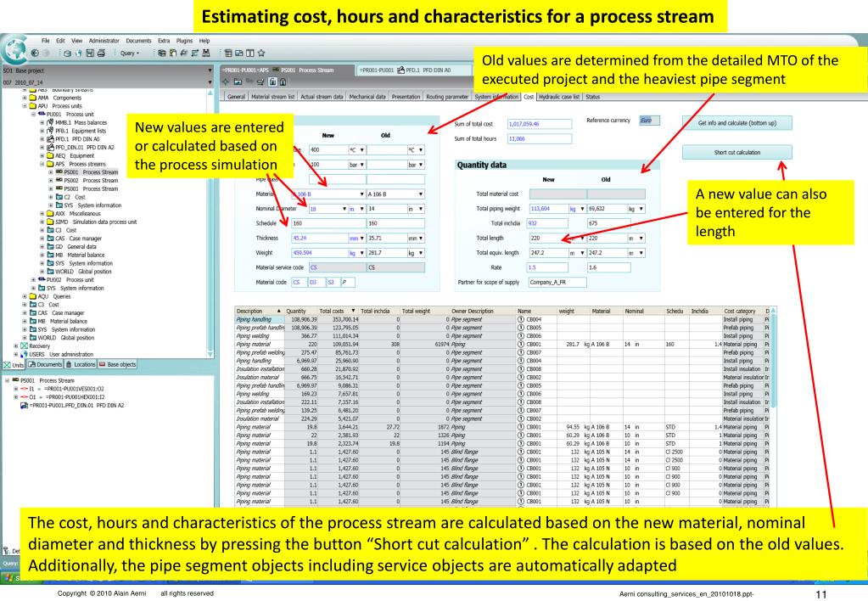Open the New Material A 106 B dropdown

[362, 194]
